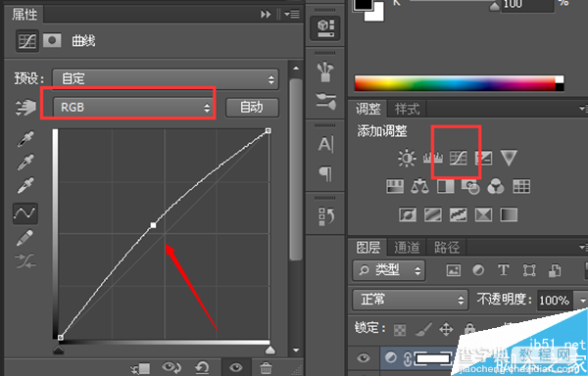Click the 自动 auto button

(252, 108)
